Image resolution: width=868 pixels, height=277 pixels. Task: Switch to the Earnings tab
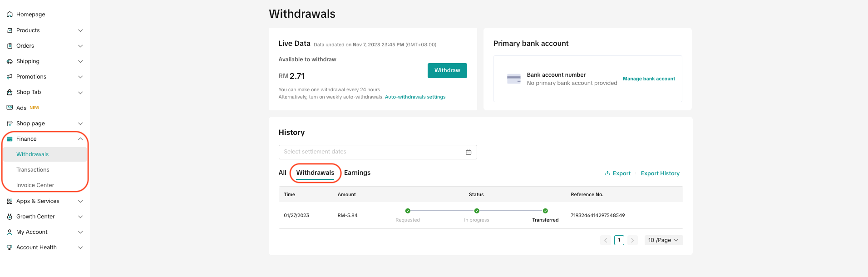[357, 173]
